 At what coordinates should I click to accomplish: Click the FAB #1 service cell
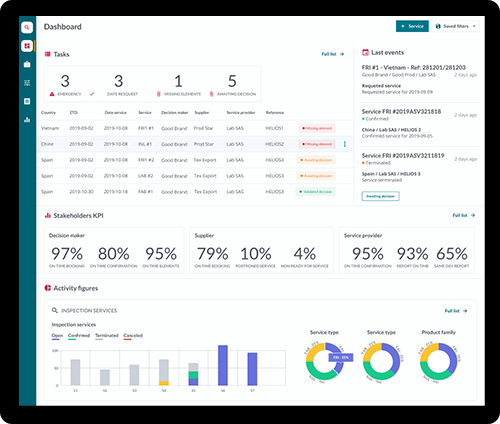coord(146,192)
